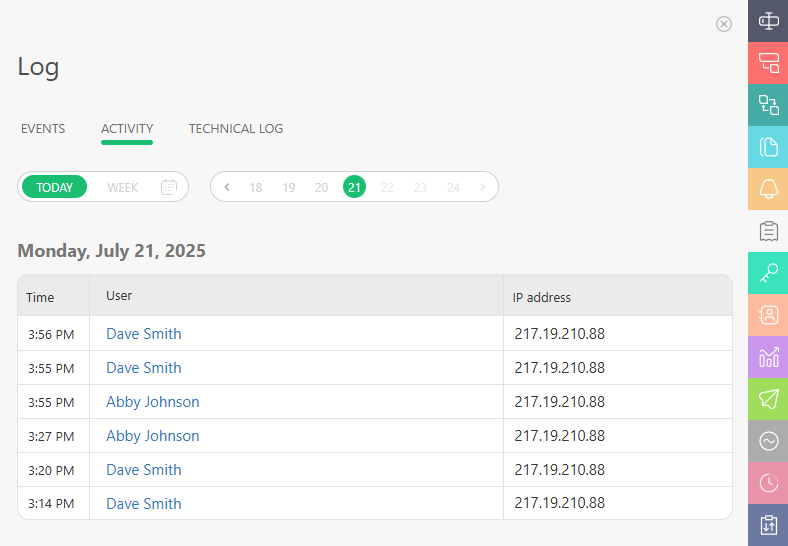Click IP 217.19.210.88 in 3:14 PM row
788x546 pixels.
tap(559, 503)
